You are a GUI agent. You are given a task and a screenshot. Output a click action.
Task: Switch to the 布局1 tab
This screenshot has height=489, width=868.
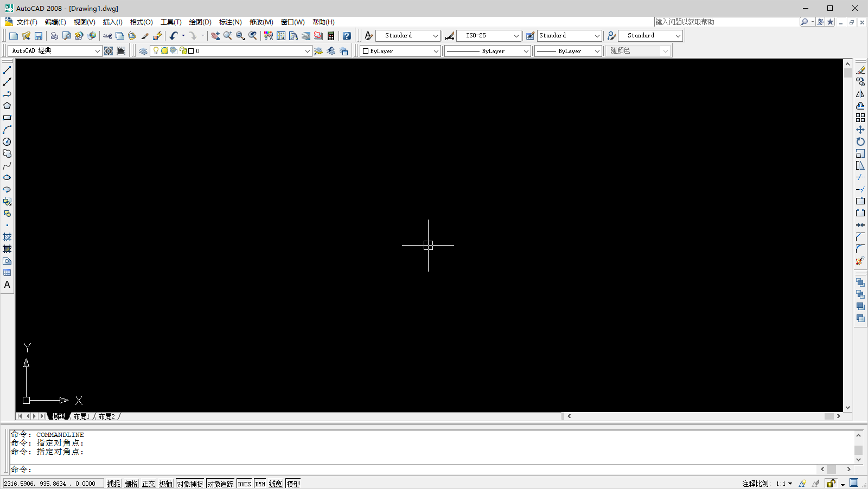click(x=81, y=416)
